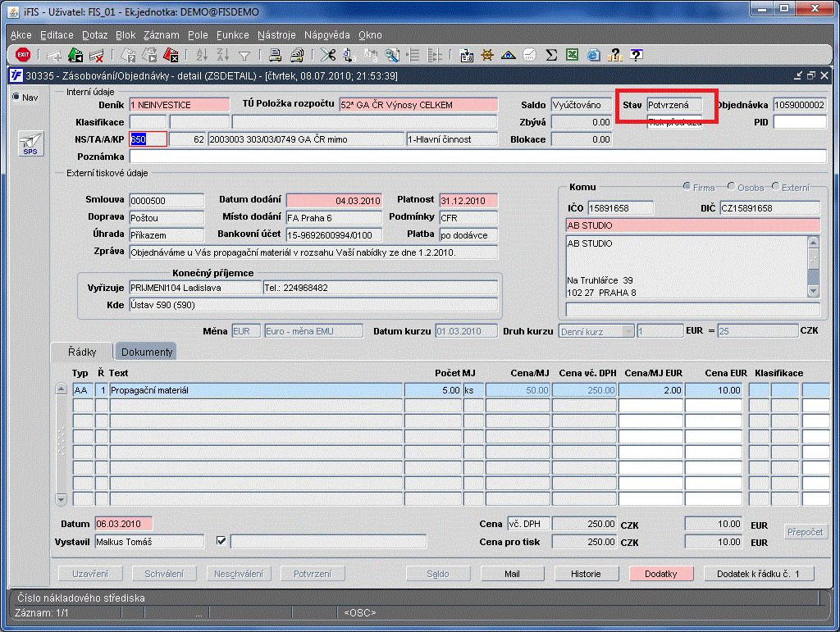The image size is (840, 632).
Task: Click the red EXIT toolbar icon
Action: pos(23,55)
